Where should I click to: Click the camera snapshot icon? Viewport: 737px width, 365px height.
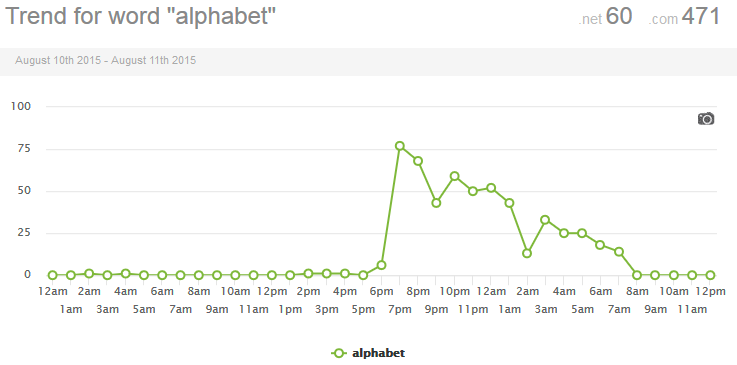coord(706,119)
